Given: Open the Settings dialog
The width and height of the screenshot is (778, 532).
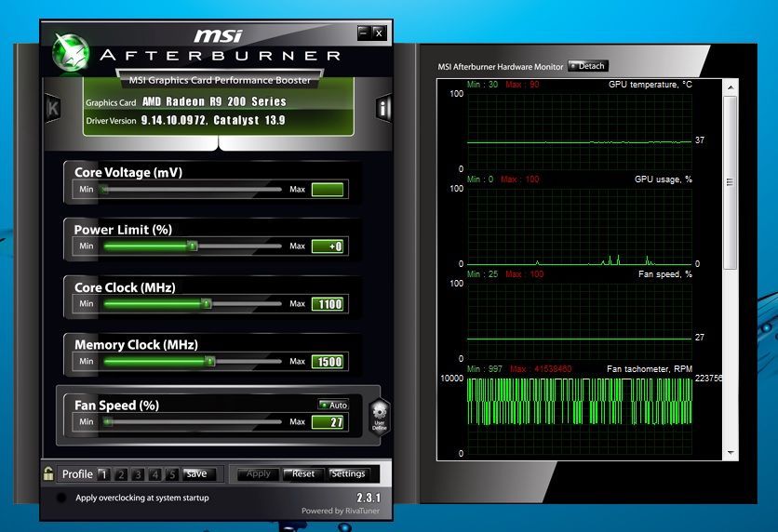Looking at the screenshot, I should pos(348,474).
